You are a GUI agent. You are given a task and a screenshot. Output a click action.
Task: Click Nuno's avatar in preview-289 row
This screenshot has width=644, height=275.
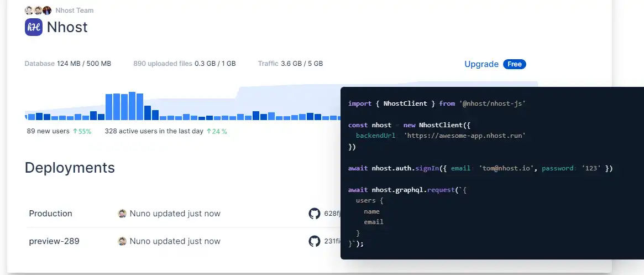click(x=122, y=241)
